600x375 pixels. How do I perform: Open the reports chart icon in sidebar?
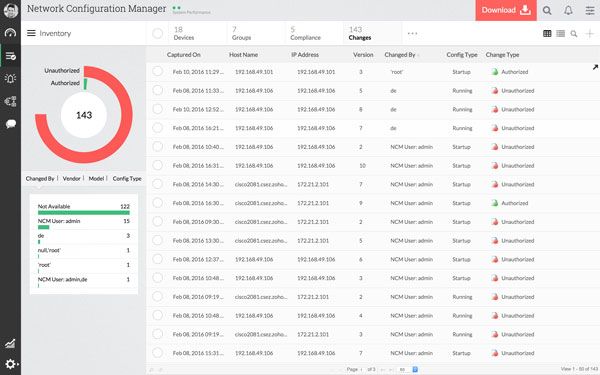[x=10, y=343]
